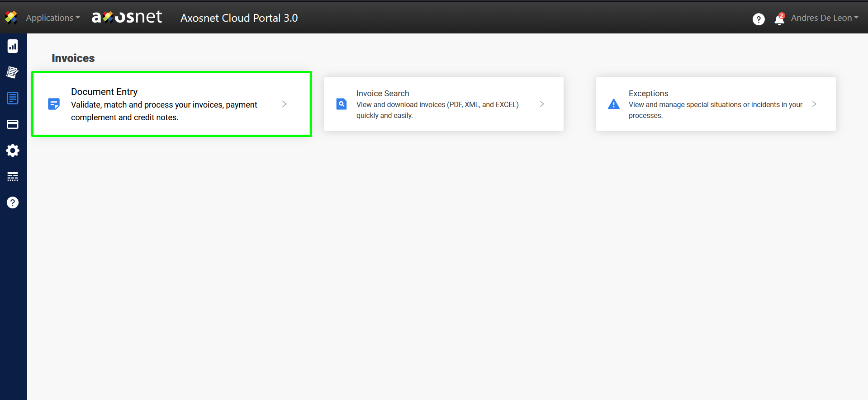Open help icon in the top header
Screen dimensions: 868x400
tap(759, 19)
